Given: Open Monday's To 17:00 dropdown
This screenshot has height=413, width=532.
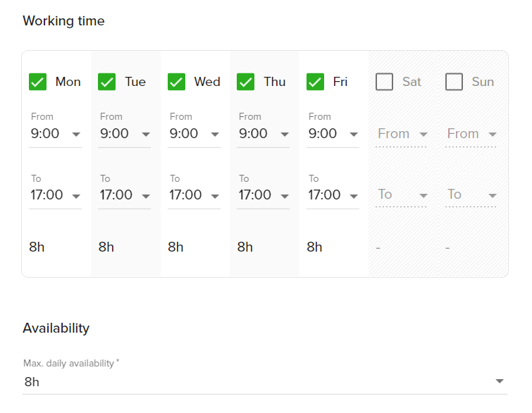Looking at the screenshot, I should click(x=55, y=195).
